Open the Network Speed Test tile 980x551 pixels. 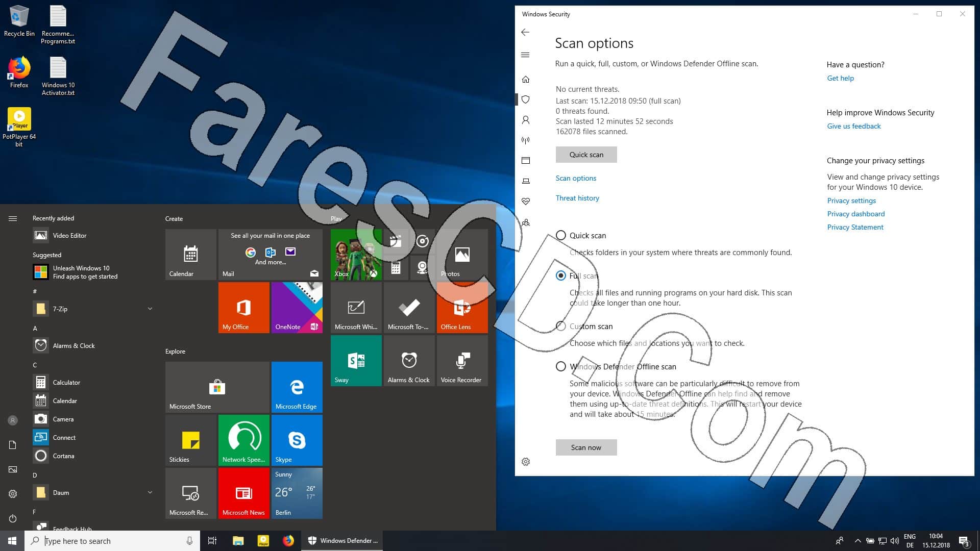[244, 440]
